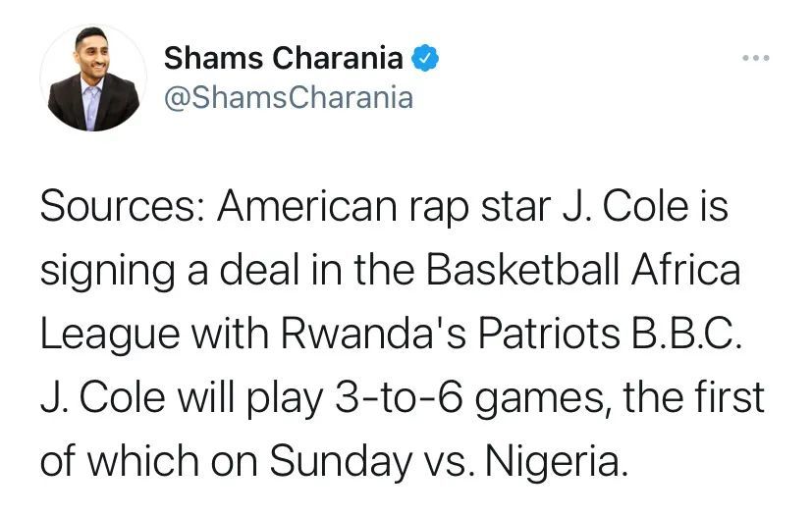Click the word "games," in the tweet
This screenshot has width=812, height=516.
click(x=543, y=399)
